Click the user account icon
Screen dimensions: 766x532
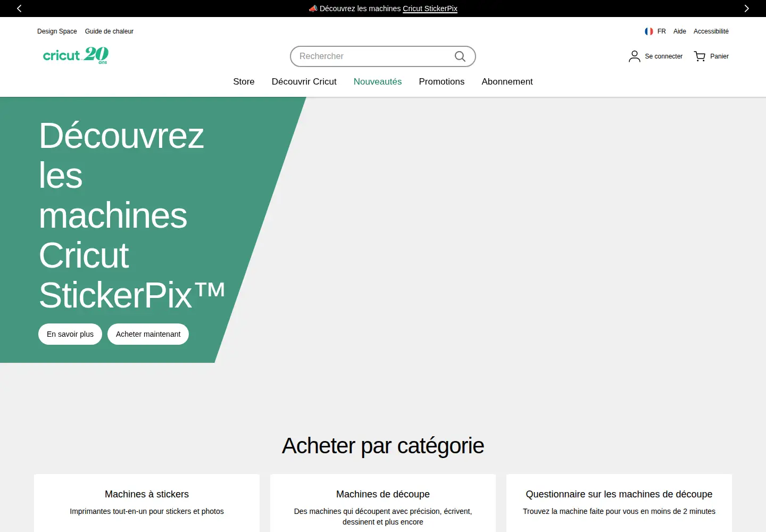pos(634,56)
